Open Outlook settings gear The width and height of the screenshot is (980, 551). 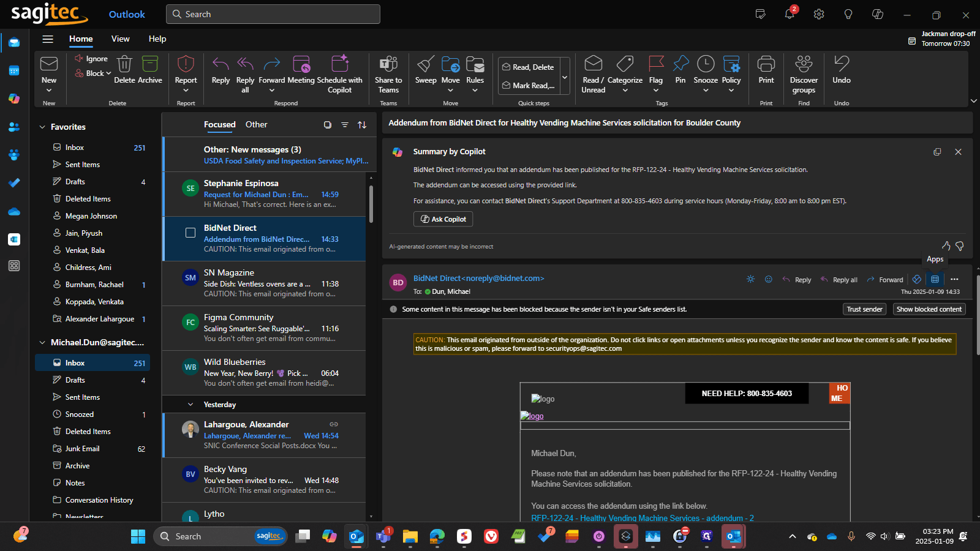click(x=819, y=14)
